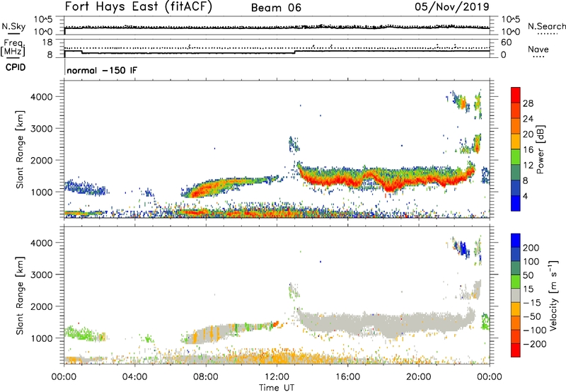Click the '2000' tick of the velocity panel
Image resolution: width=566 pixels, height=392 pixels.
[42, 306]
